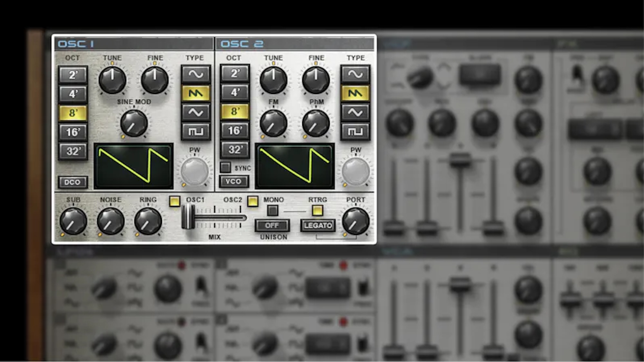
Task: Click the SINE MOD knob
Action: point(134,123)
